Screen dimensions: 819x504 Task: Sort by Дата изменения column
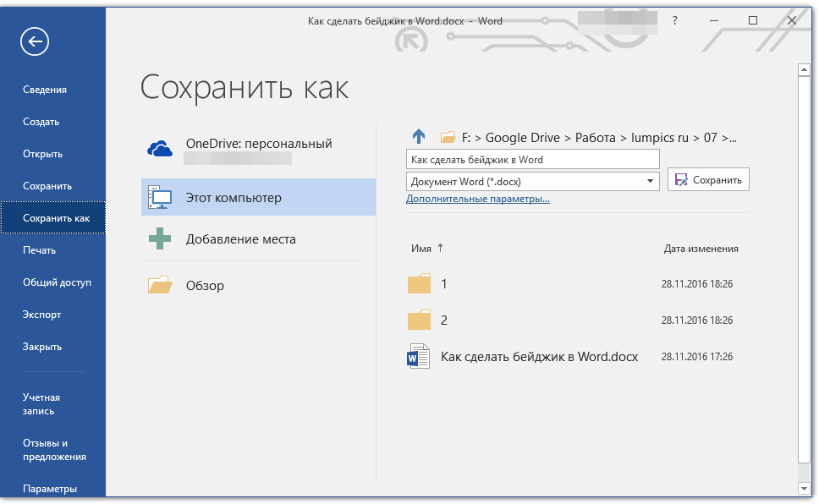pyautogui.click(x=701, y=249)
